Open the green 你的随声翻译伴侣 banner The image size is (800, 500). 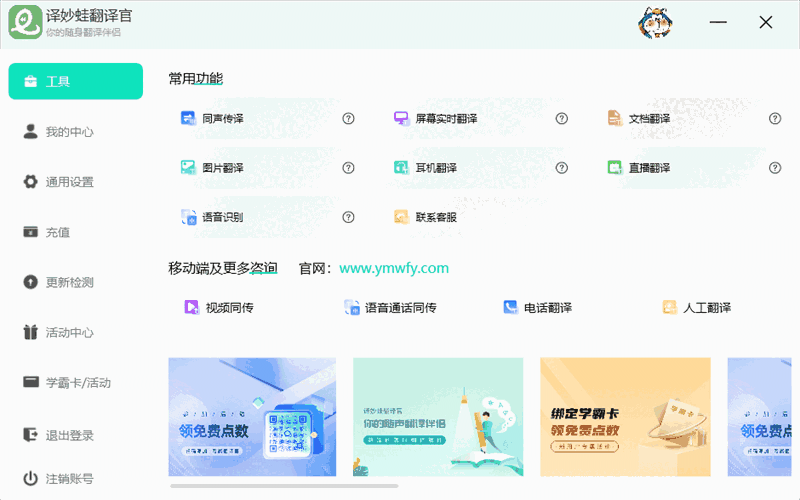point(438,417)
